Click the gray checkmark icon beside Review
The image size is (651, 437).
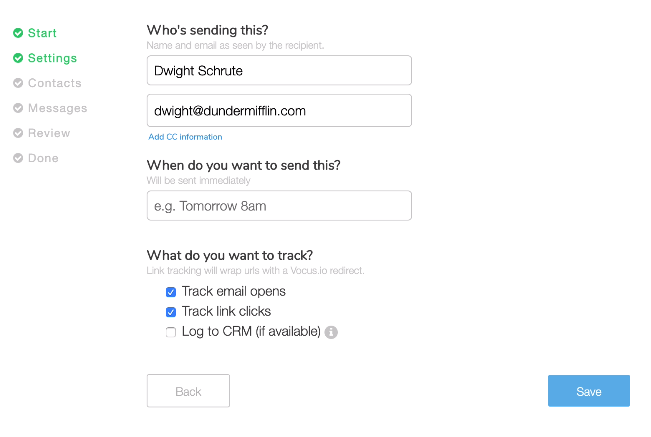[x=18, y=133]
